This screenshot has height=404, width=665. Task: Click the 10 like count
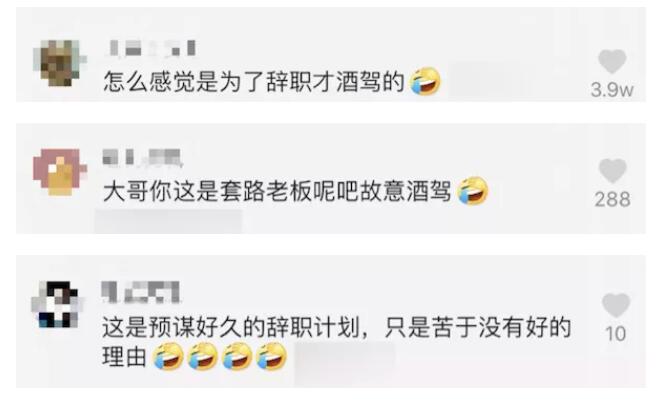[x=616, y=334]
